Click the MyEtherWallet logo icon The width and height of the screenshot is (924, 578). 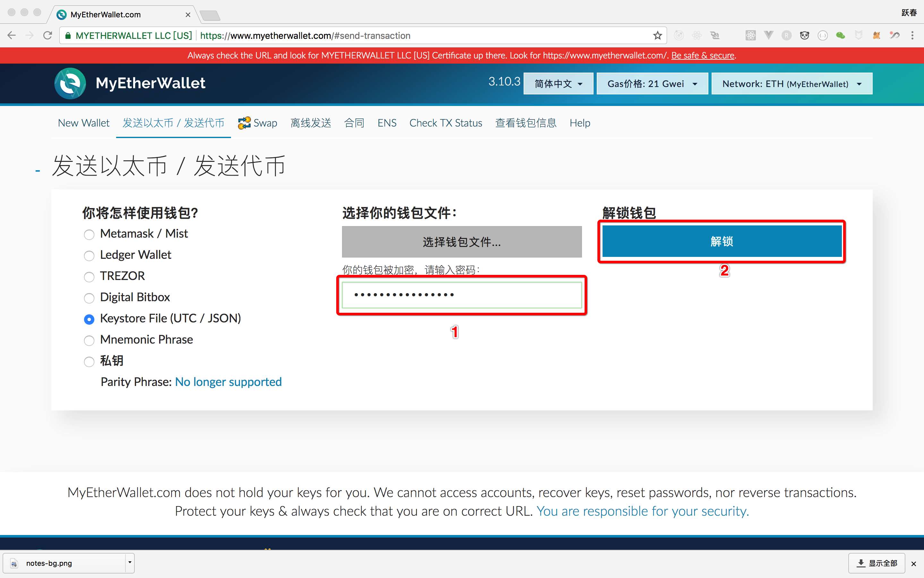point(70,83)
